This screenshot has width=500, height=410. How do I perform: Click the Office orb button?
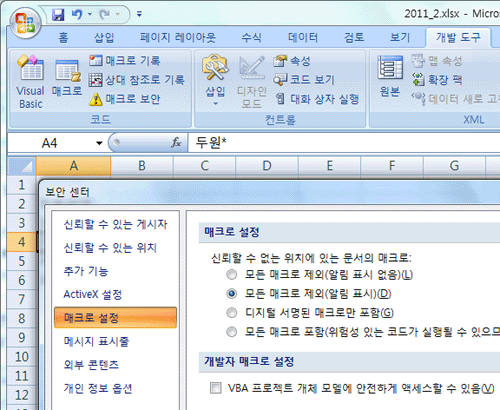coord(25,23)
